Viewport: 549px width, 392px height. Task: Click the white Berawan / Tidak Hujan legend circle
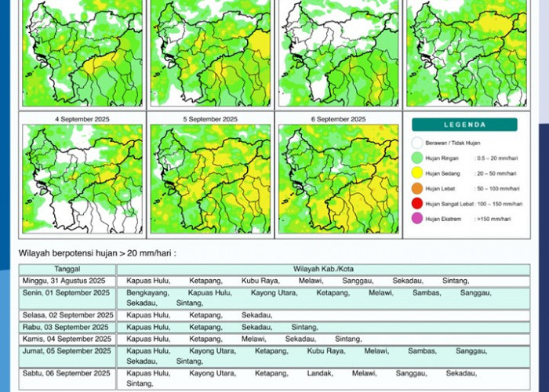[x=417, y=143]
